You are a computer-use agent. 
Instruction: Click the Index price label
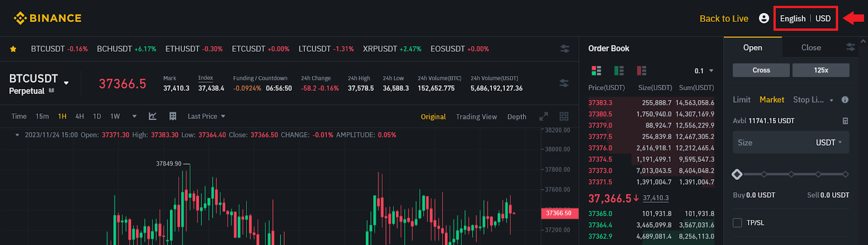tap(206, 78)
